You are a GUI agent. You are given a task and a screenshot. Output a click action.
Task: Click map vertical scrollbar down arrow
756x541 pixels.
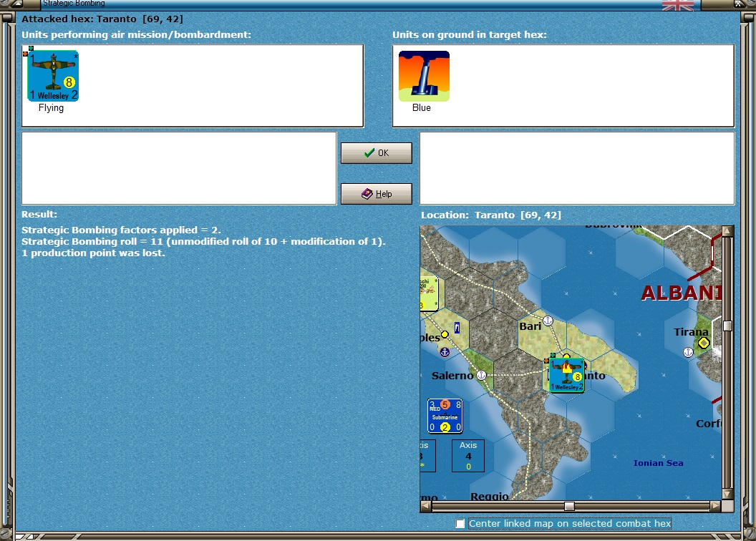727,494
